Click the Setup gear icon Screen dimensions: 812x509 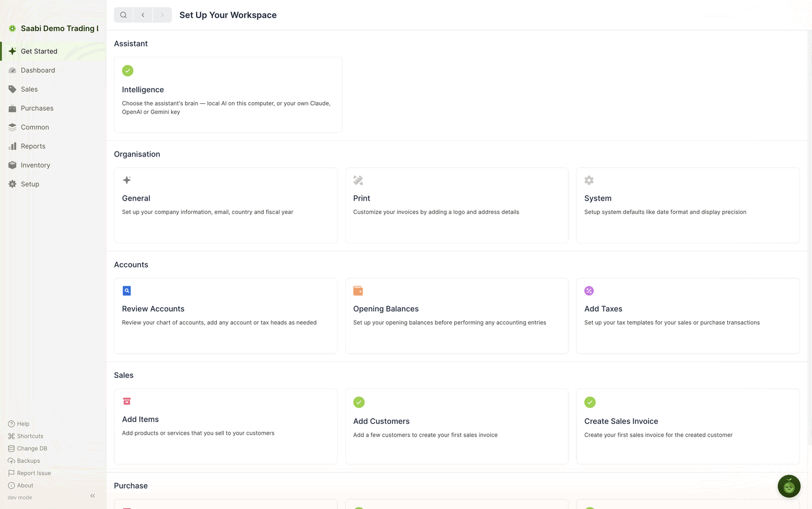tap(12, 184)
